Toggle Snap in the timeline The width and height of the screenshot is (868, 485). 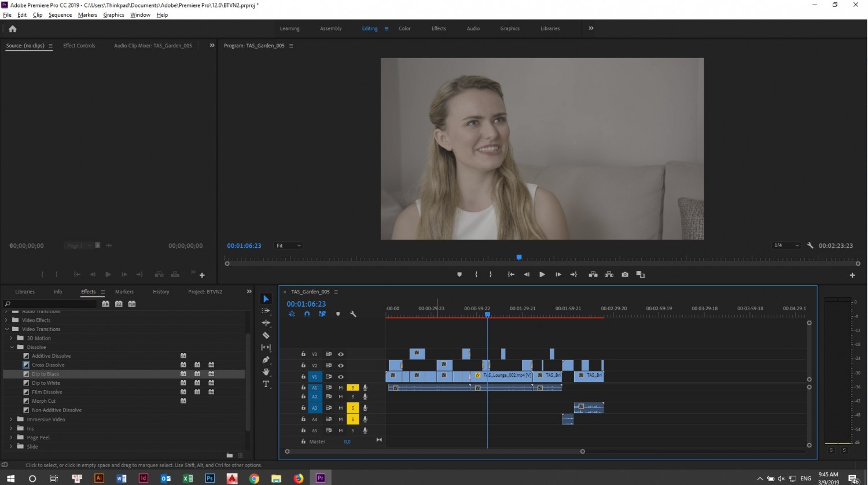[307, 314]
